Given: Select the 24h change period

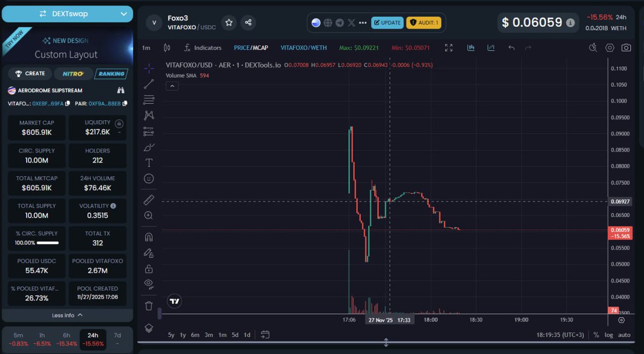Looking at the screenshot, I should pyautogui.click(x=92, y=339).
